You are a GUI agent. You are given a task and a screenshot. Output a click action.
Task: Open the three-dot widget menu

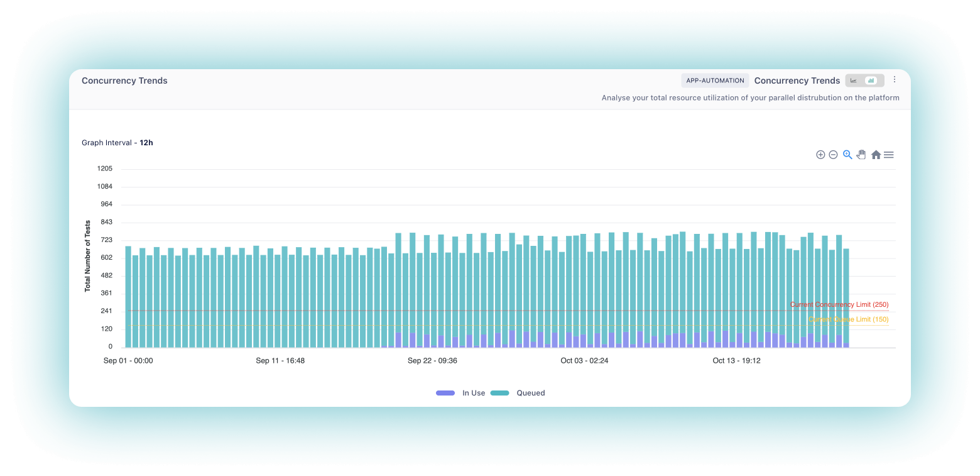(x=895, y=80)
